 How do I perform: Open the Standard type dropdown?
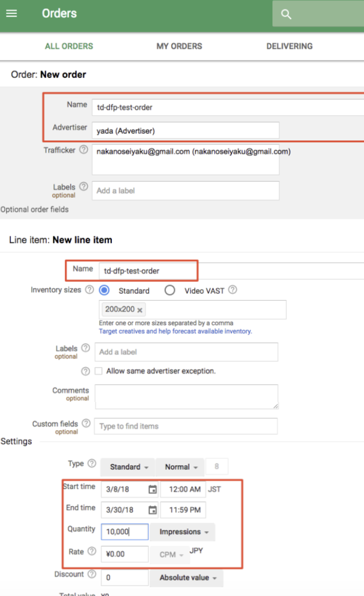point(128,467)
